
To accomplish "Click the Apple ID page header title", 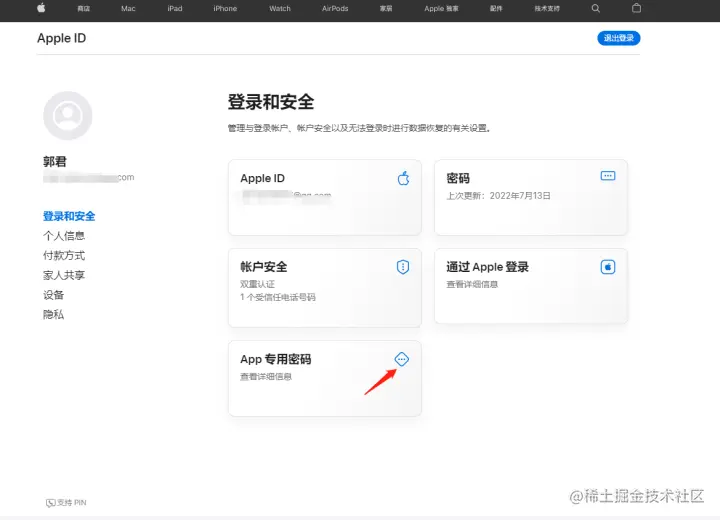I will point(62,38).
